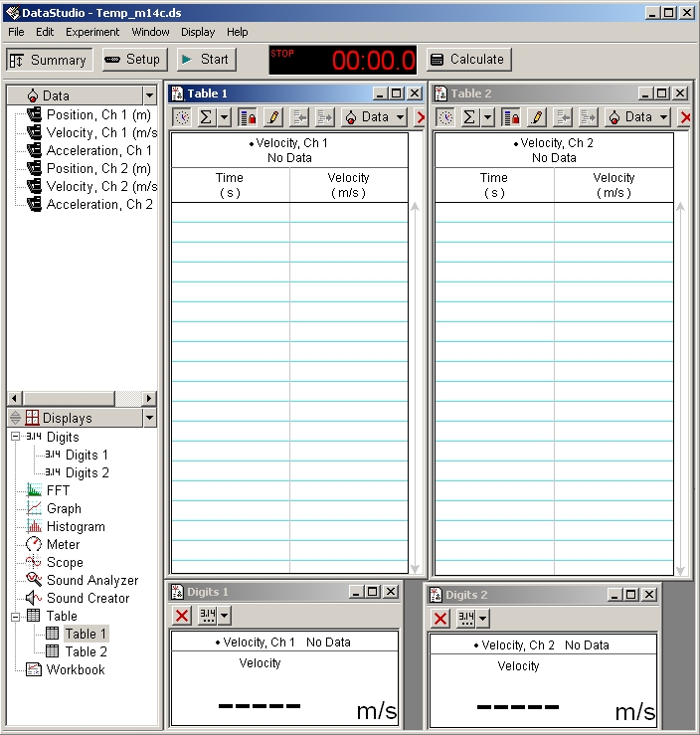
Task: Click the Sigma statistics icon in Table 1
Action: [205, 117]
